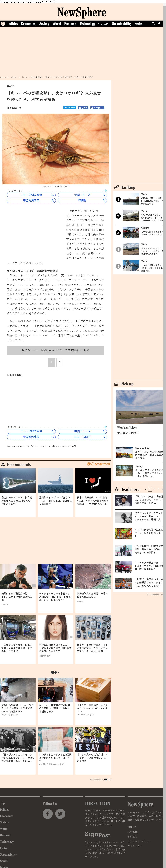Viewport: 166px width, 868px height.
Task: Click the Facebook icon in top navbar
Action: click(x=159, y=24)
